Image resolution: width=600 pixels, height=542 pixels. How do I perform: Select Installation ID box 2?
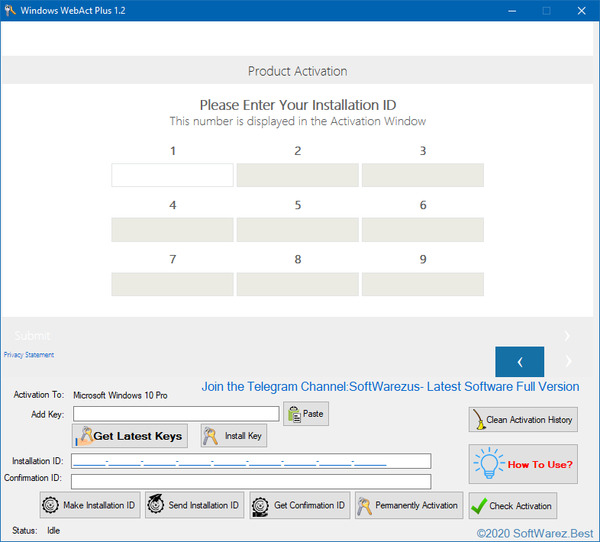point(297,175)
